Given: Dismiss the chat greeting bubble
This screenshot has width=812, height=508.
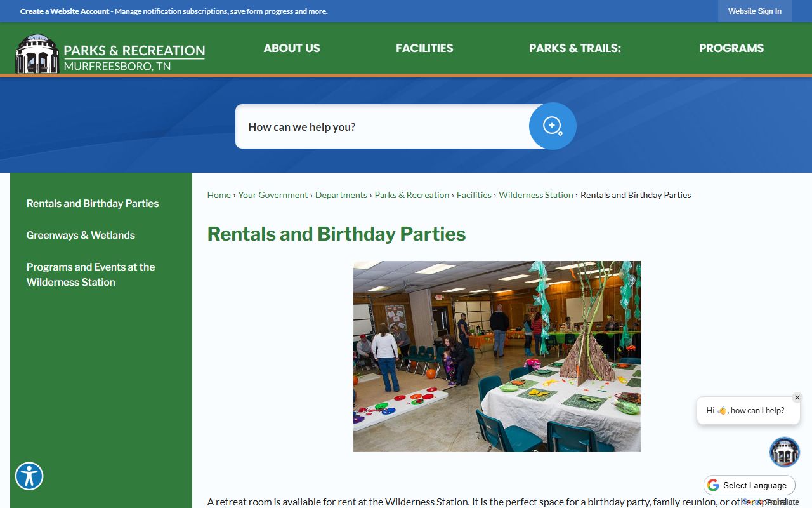Looking at the screenshot, I should coord(797,398).
